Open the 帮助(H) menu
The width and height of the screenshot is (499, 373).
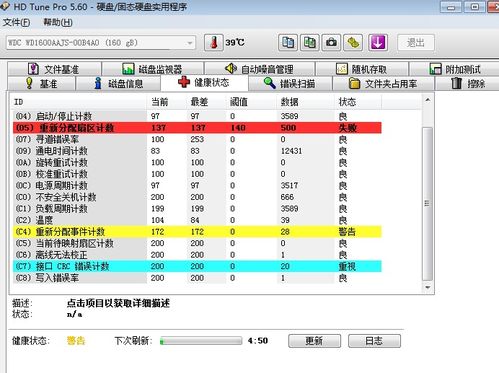[58, 22]
